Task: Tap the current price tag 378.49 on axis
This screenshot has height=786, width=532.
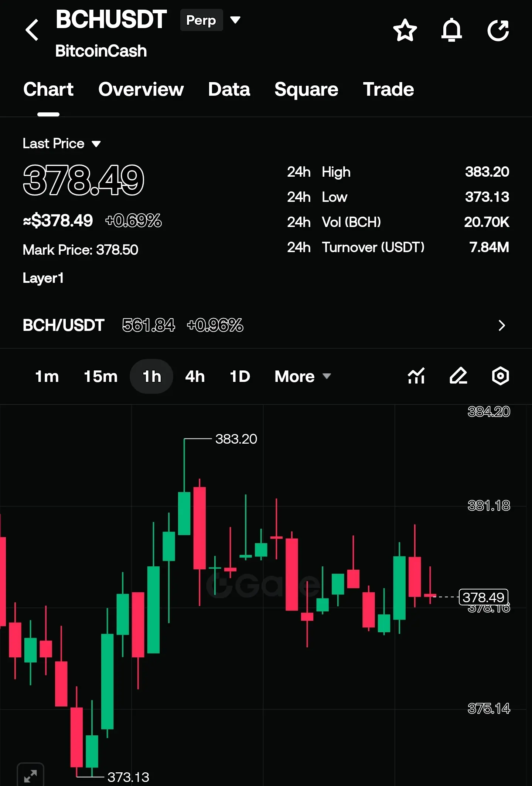Action: coord(483,597)
